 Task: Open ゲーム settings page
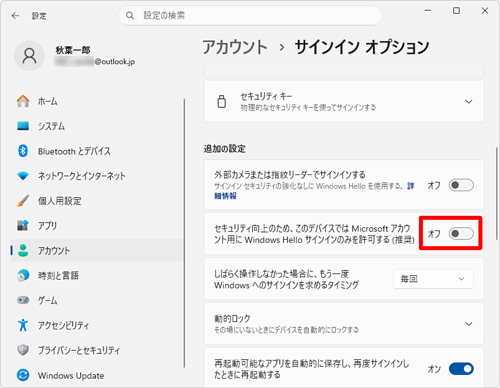pos(97,300)
